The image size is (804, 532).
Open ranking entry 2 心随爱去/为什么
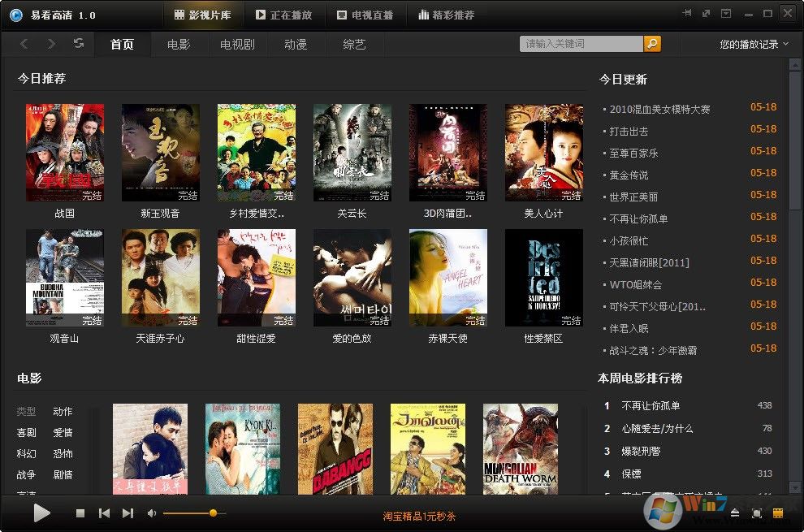point(657,429)
